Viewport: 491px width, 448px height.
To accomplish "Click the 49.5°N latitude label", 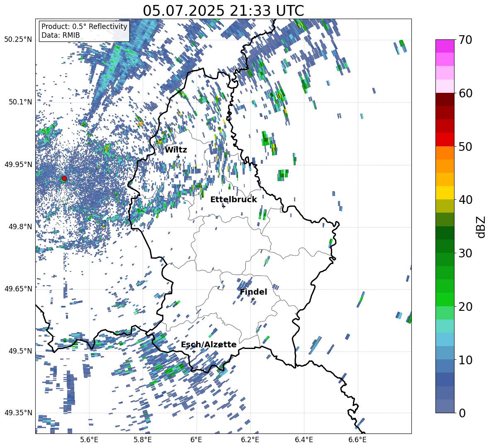I will point(20,351).
